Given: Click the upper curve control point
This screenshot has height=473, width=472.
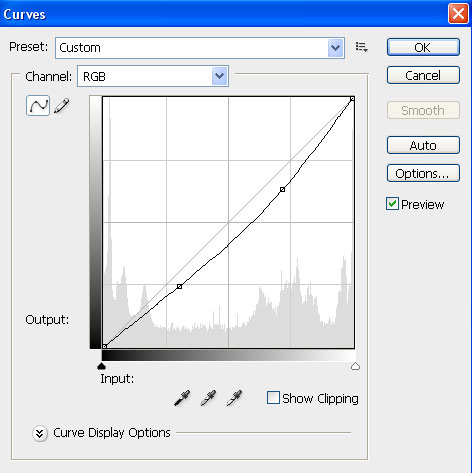Looking at the screenshot, I should 282,189.
